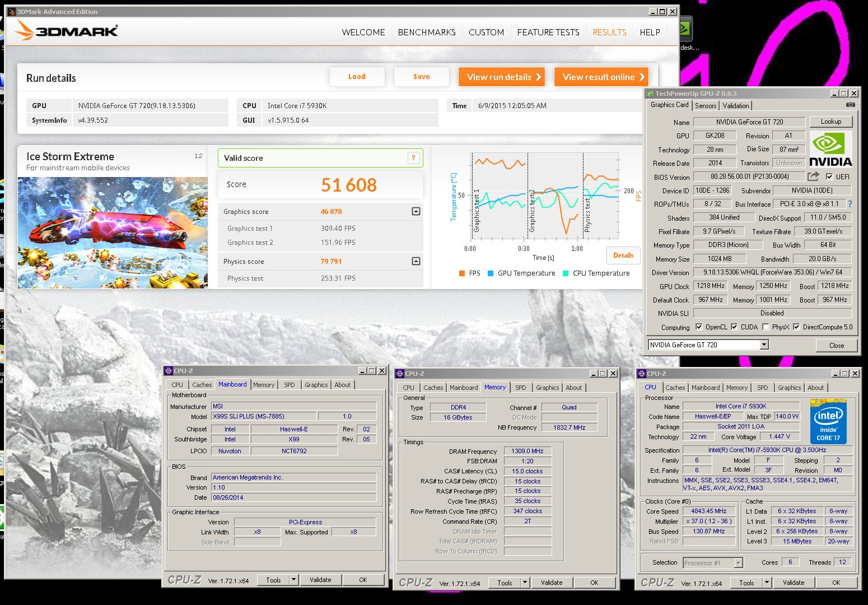Click the 3DMark Advanced Edition title bar icon

click(x=11, y=11)
